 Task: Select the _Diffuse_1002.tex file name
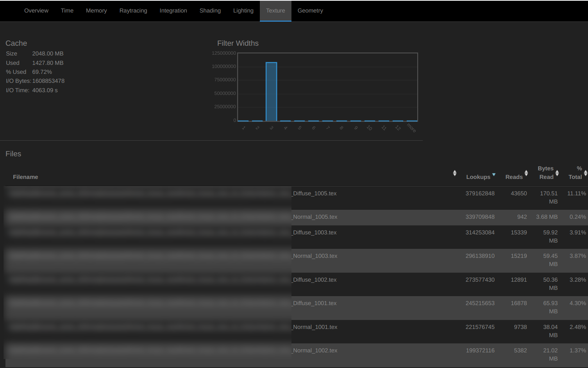[x=315, y=280]
